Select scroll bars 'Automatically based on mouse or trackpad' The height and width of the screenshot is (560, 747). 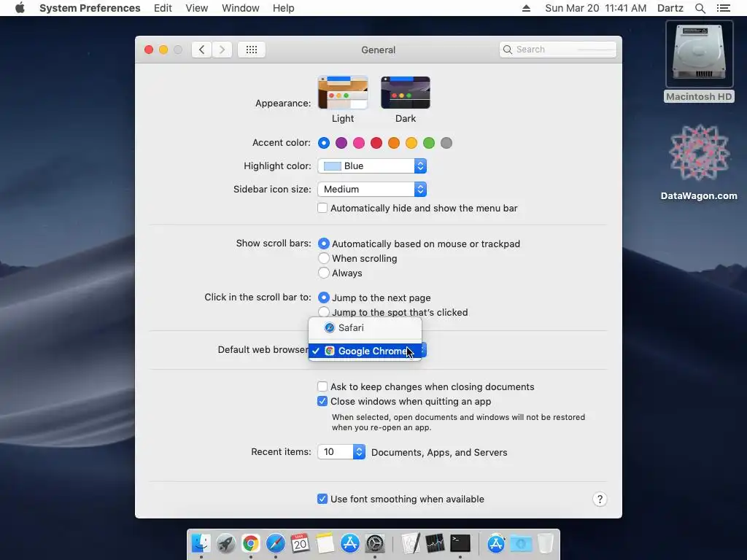323,244
